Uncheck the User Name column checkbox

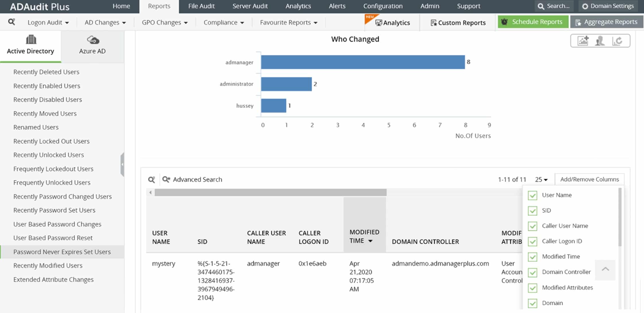pos(532,195)
